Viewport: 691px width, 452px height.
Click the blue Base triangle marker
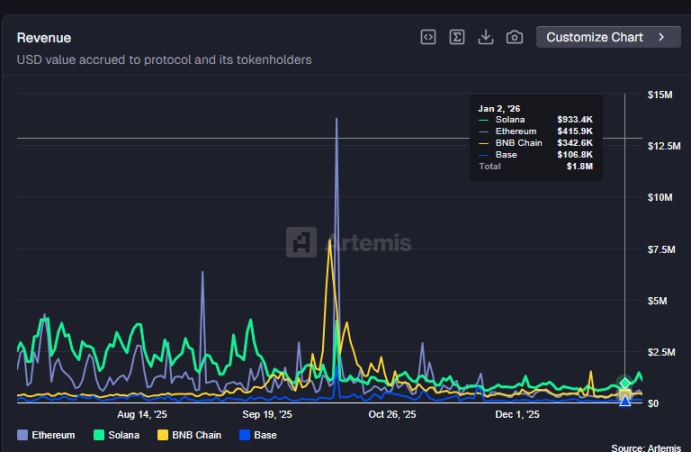pyautogui.click(x=625, y=400)
